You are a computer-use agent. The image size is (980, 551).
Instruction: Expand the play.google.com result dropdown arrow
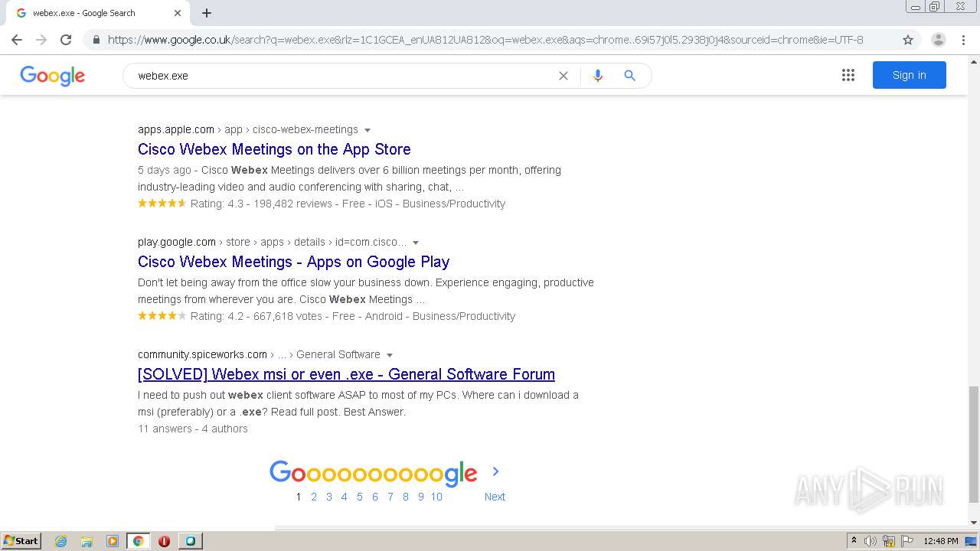(x=416, y=243)
